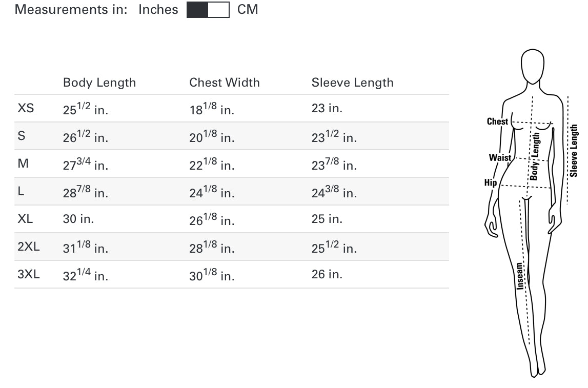
Task: Click the mannequin figure's head
Action: [x=533, y=65]
